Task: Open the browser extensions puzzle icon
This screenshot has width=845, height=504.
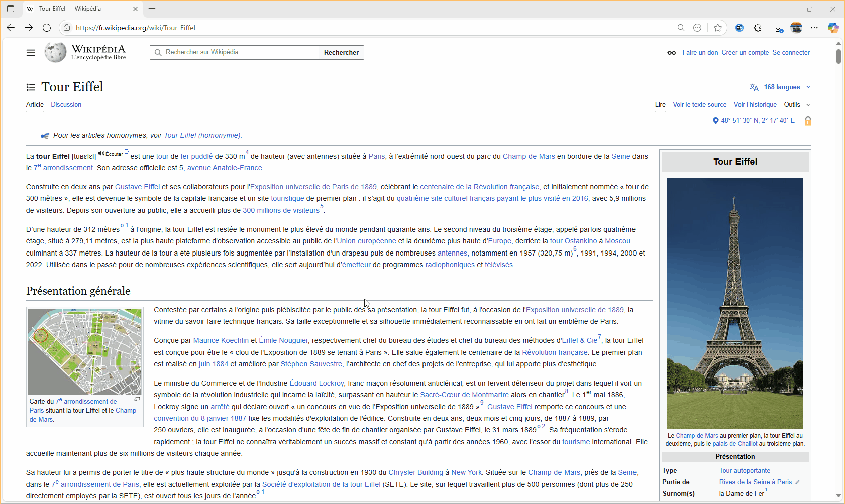Action: (758, 28)
